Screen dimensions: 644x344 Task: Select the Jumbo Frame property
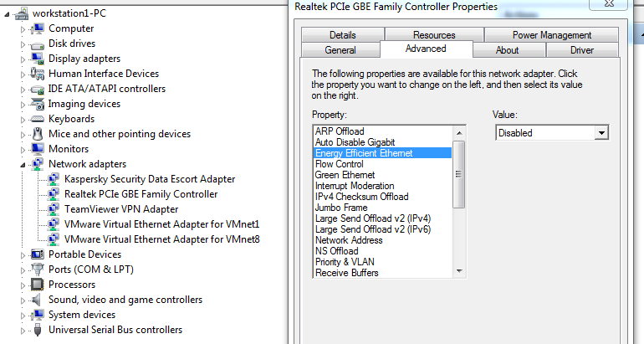pyautogui.click(x=341, y=208)
